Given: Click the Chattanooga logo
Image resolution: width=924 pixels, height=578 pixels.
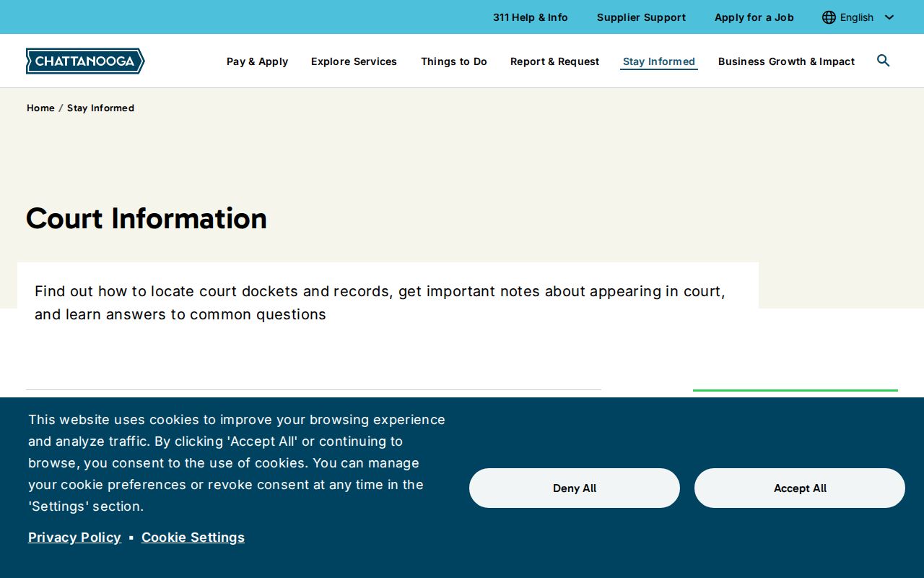Looking at the screenshot, I should pos(85,61).
